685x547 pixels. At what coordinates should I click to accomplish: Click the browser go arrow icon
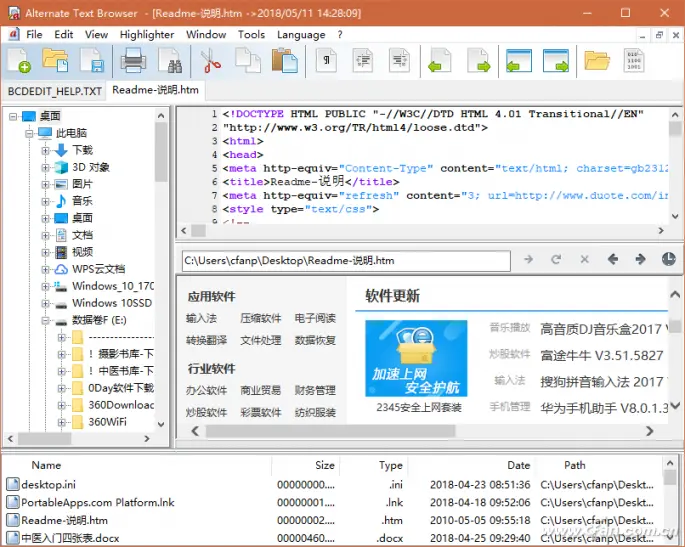[529, 260]
